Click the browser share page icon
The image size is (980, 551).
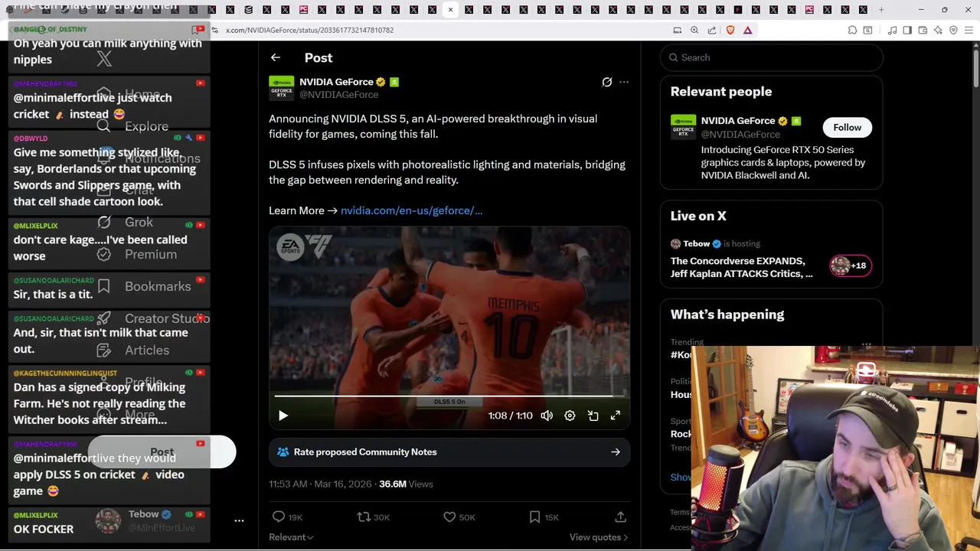(x=712, y=31)
